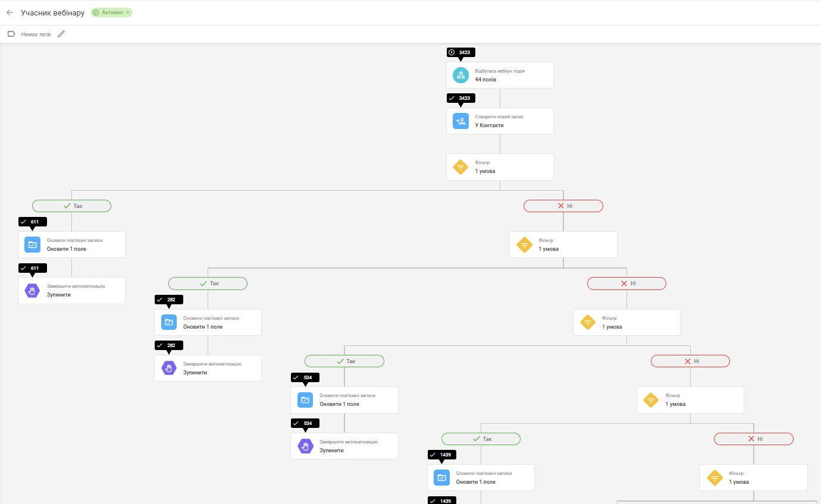821x504 pixels.
Task: Click the 282 badge above the Зупинити step
Action: click(x=169, y=345)
